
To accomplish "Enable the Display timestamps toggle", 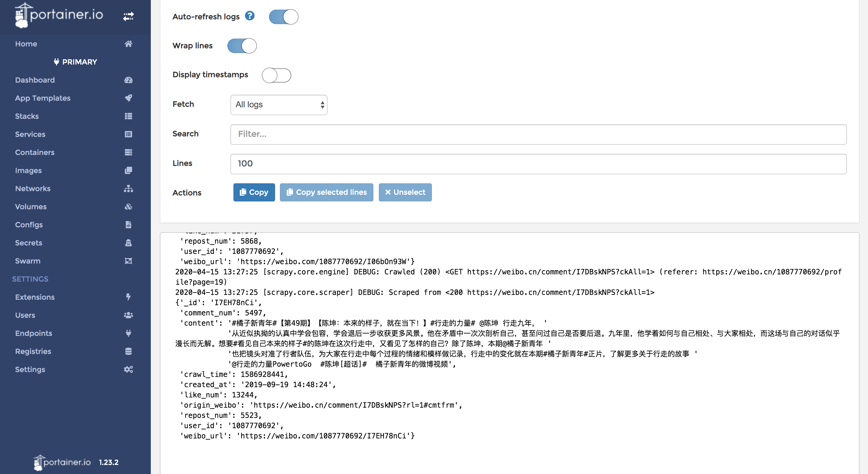I will pyautogui.click(x=276, y=75).
